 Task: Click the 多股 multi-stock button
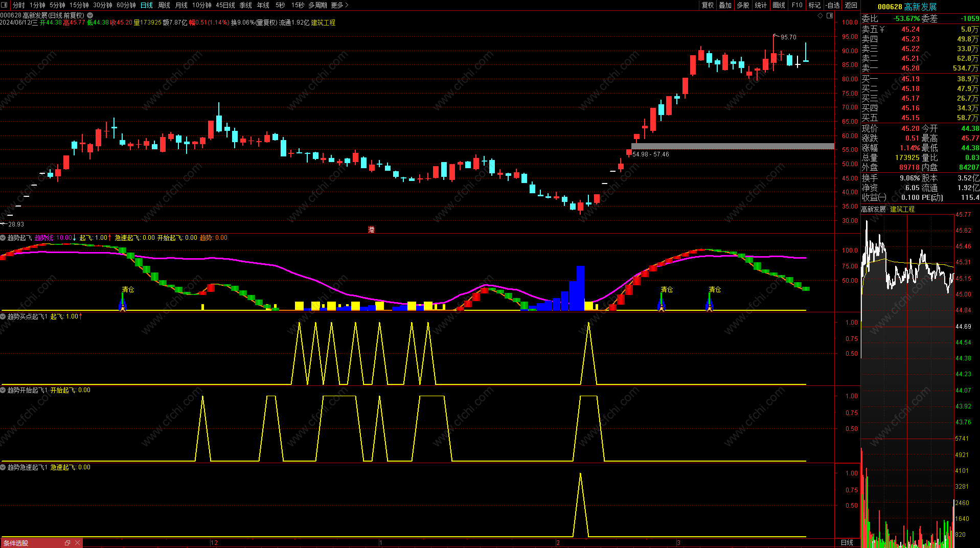[743, 5]
